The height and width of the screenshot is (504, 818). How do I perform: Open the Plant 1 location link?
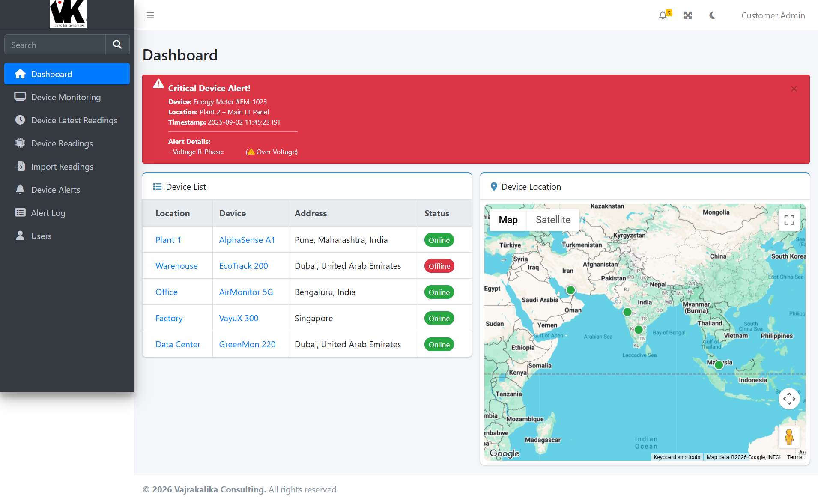(x=168, y=240)
